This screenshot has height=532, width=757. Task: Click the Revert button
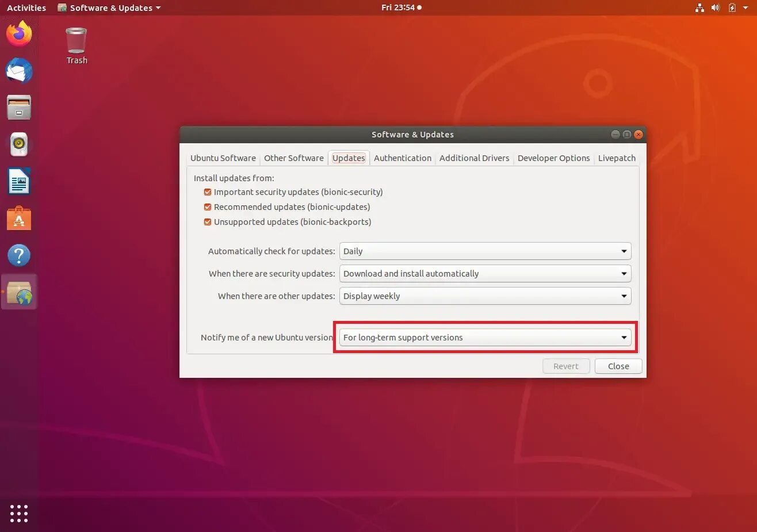coord(566,366)
